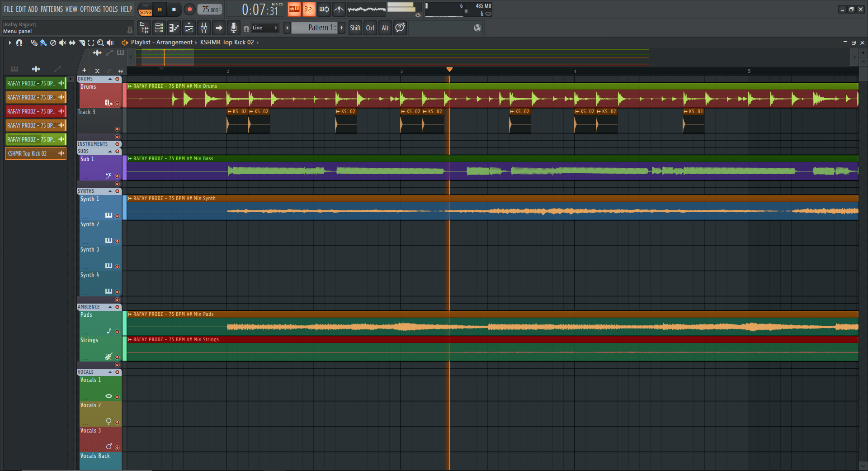Open the Line snap dropdown
The width and height of the screenshot is (868, 471).
[x=265, y=28]
